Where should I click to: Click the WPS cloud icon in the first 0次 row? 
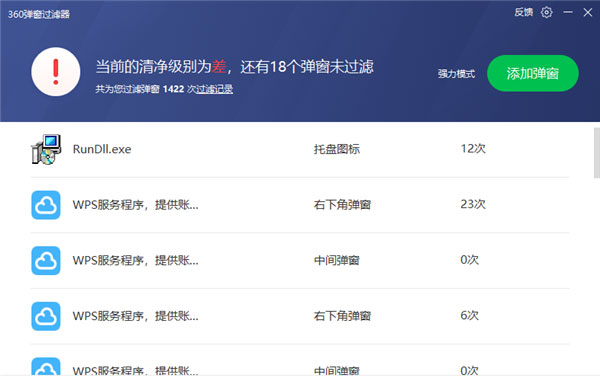tap(46, 261)
